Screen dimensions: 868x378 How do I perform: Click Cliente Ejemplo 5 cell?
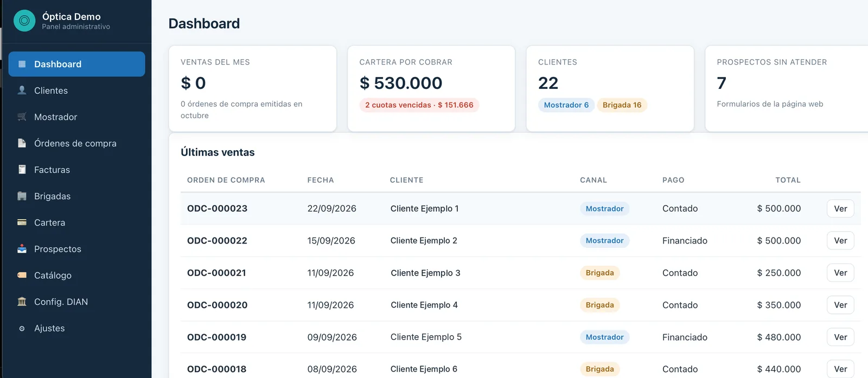(426, 337)
